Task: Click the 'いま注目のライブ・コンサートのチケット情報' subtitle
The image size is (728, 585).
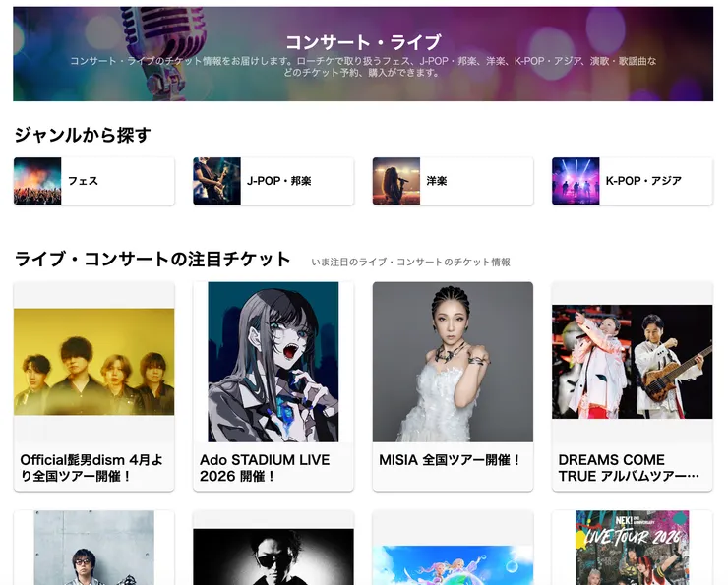Action: pos(410,263)
